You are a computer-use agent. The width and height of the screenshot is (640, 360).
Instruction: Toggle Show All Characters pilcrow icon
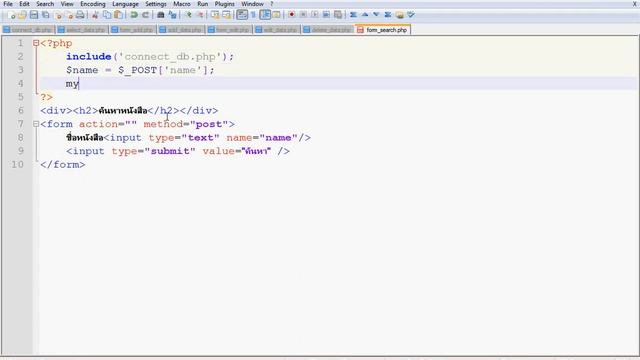coord(253,15)
